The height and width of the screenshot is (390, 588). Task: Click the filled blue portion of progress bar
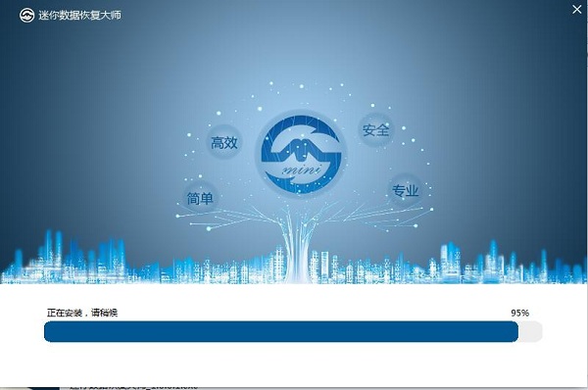[x=281, y=331]
